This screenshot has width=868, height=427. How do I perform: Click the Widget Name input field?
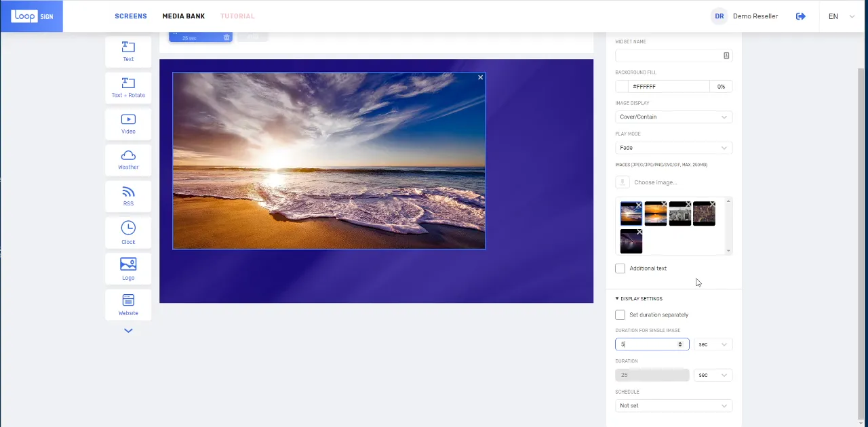click(673, 56)
